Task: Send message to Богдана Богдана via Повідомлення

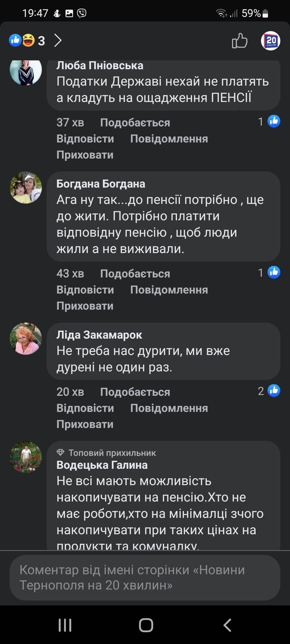Action: pos(169,290)
